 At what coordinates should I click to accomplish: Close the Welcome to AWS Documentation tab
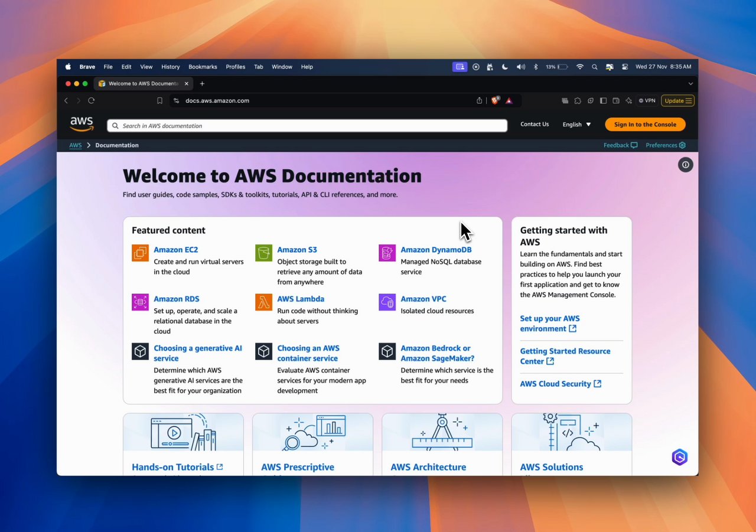coord(187,83)
